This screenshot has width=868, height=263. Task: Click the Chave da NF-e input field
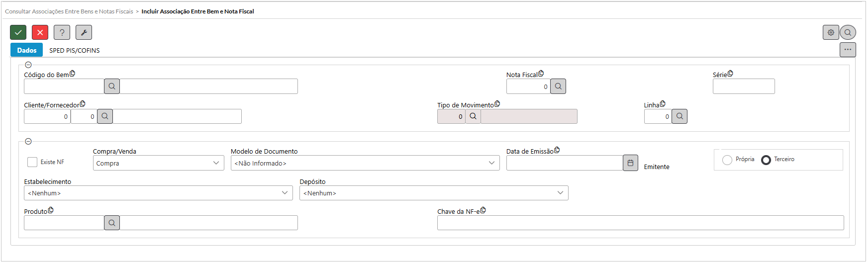tap(640, 223)
